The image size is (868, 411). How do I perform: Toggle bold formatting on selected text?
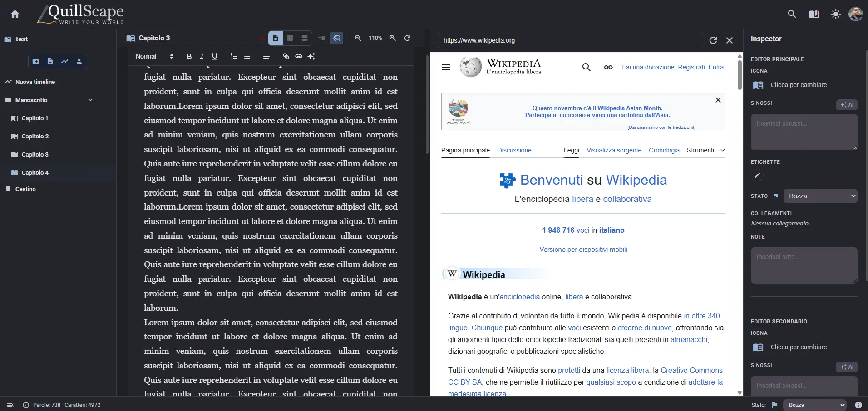(x=188, y=56)
